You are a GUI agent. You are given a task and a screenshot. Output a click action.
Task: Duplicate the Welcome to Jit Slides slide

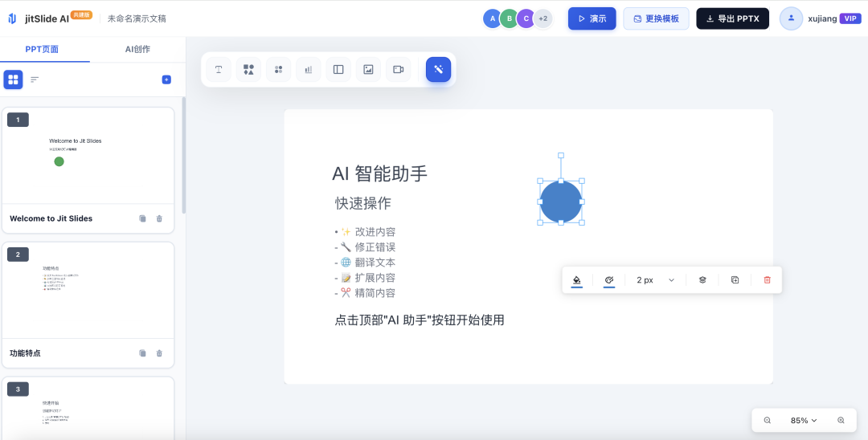click(143, 218)
